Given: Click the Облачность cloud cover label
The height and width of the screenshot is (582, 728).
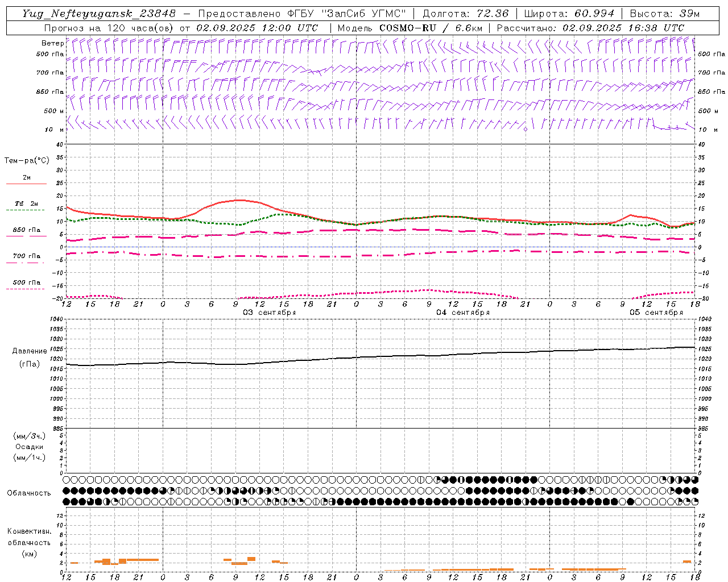Looking at the screenshot, I should click(x=29, y=493).
